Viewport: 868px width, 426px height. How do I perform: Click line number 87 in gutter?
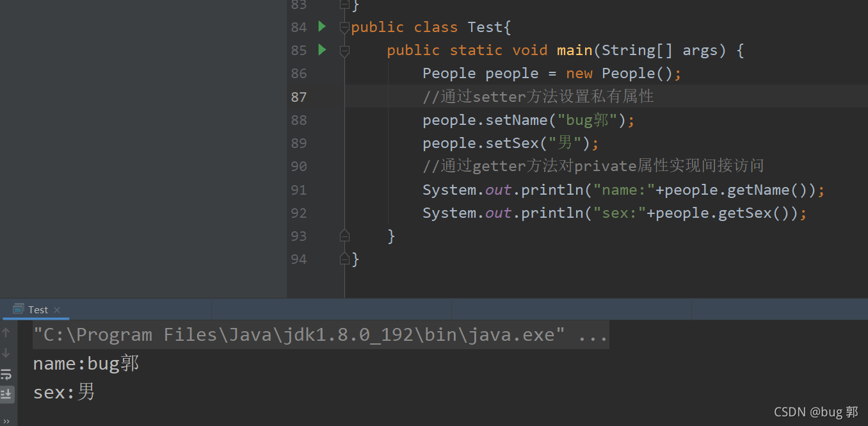click(299, 97)
